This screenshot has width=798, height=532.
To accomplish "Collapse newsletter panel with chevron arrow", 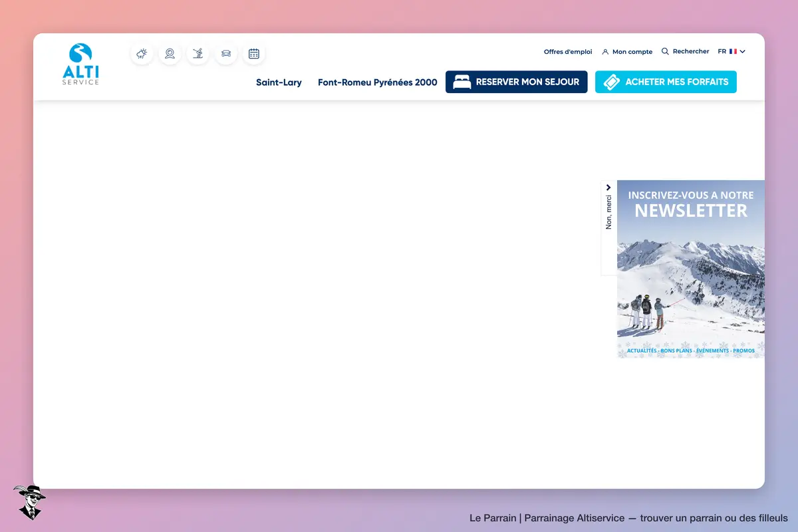I will coord(608,188).
